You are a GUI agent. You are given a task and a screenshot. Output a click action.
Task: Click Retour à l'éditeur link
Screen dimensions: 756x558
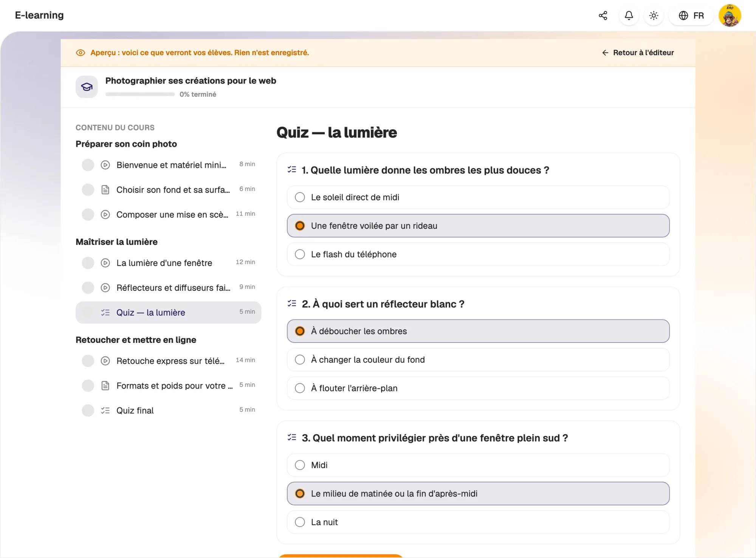click(x=638, y=53)
